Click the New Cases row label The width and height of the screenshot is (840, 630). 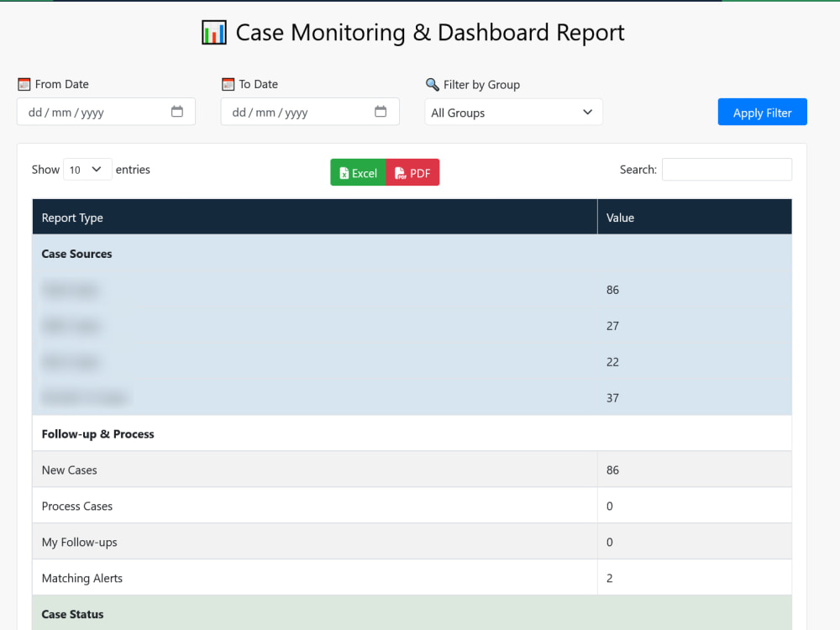click(x=70, y=470)
